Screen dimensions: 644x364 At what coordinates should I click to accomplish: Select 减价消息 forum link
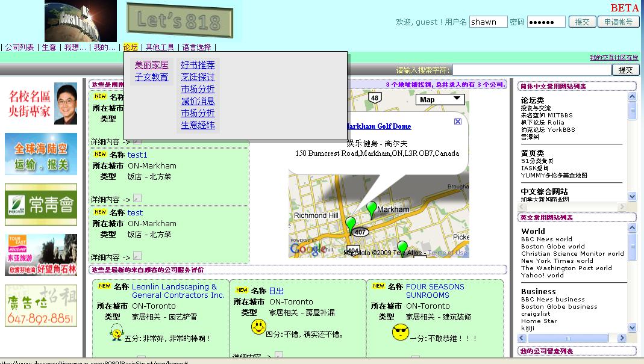click(x=198, y=101)
